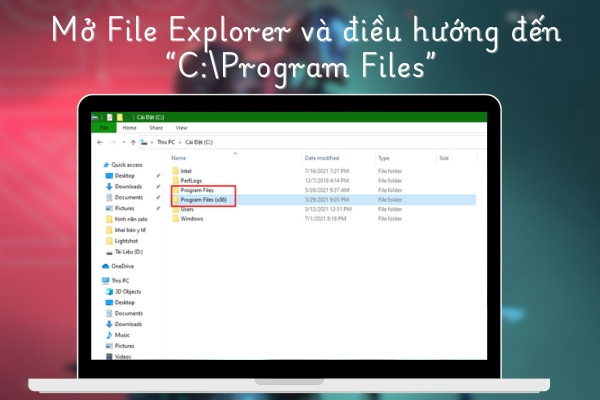Switch to the Home ribbon tab

[x=129, y=128]
